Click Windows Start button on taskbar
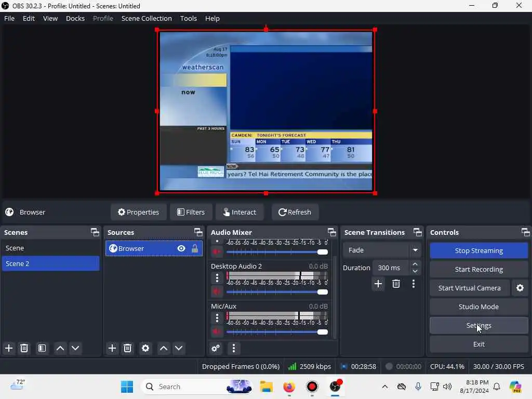532x399 pixels. tap(127, 387)
